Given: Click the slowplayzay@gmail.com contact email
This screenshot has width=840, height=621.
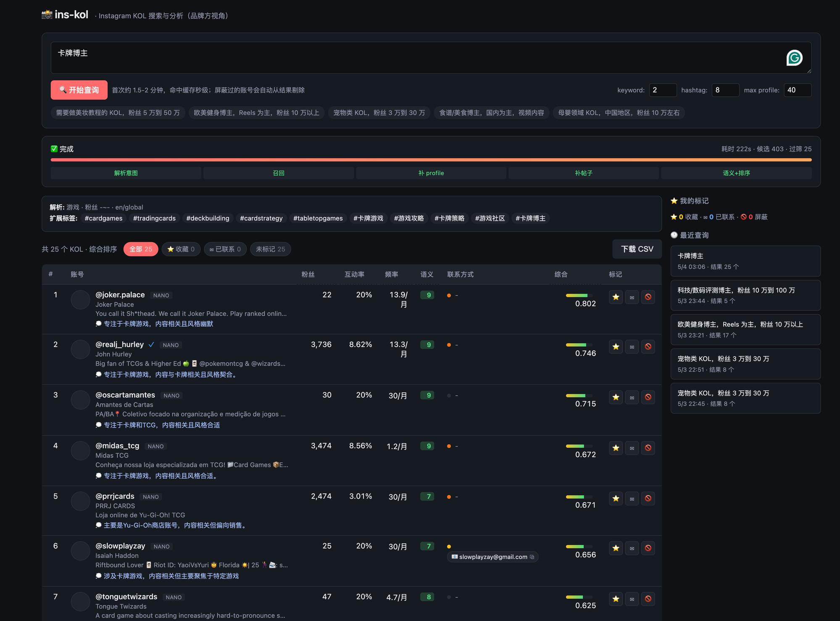Looking at the screenshot, I should click(x=493, y=557).
